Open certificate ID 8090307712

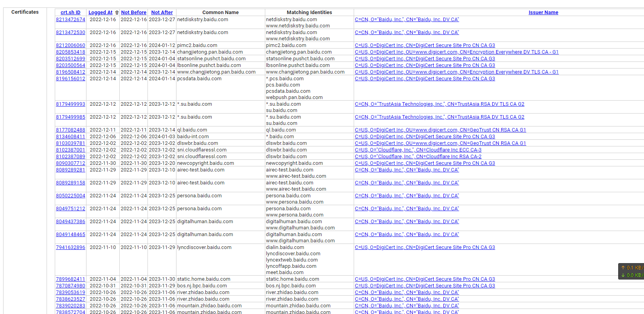pyautogui.click(x=70, y=163)
